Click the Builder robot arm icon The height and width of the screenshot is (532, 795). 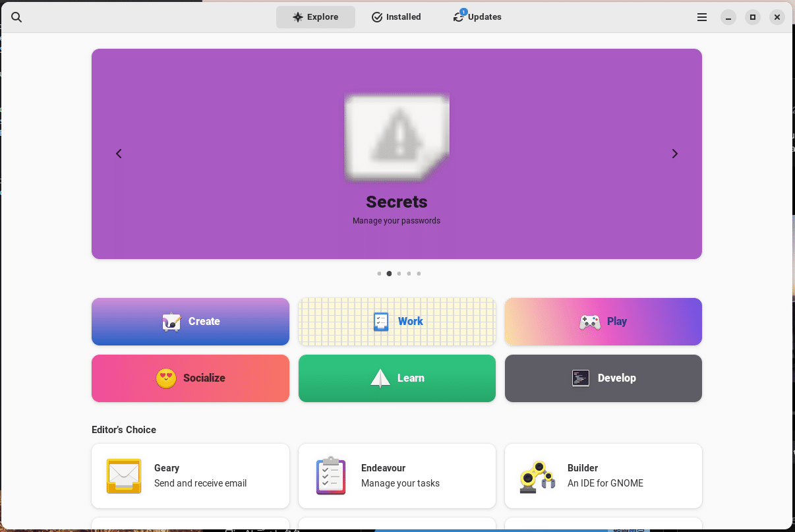click(537, 475)
